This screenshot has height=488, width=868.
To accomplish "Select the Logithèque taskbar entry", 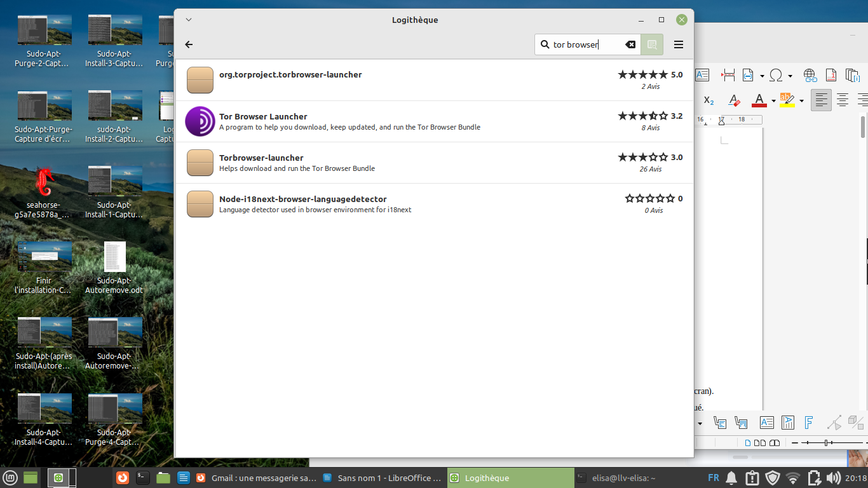I will tap(510, 478).
